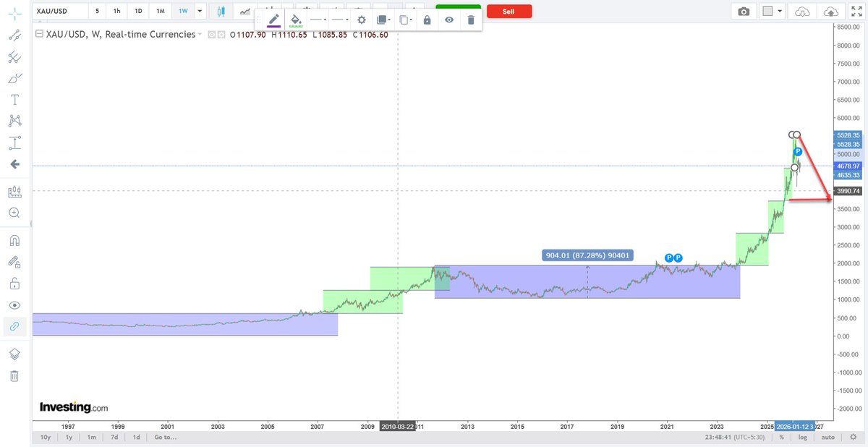Set range to 1d
The image size is (868, 447).
[x=136, y=437]
